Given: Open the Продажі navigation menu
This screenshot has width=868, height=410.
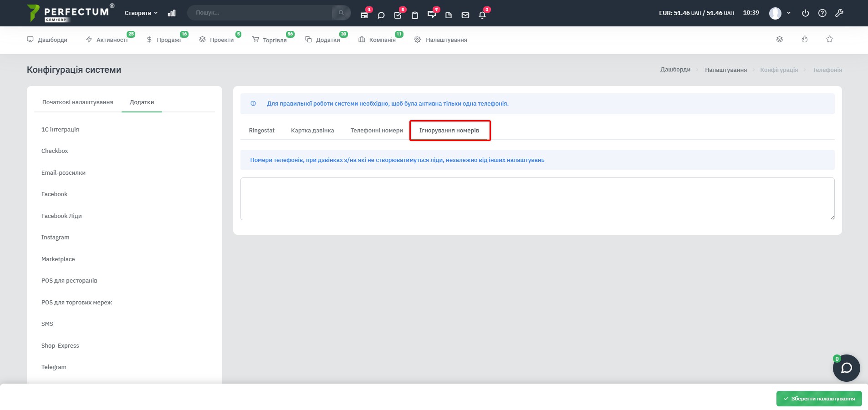Looking at the screenshot, I should tap(164, 40).
